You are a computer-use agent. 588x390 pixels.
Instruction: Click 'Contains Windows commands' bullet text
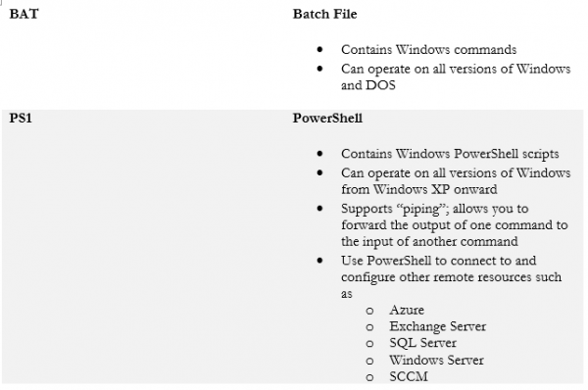[428, 50]
